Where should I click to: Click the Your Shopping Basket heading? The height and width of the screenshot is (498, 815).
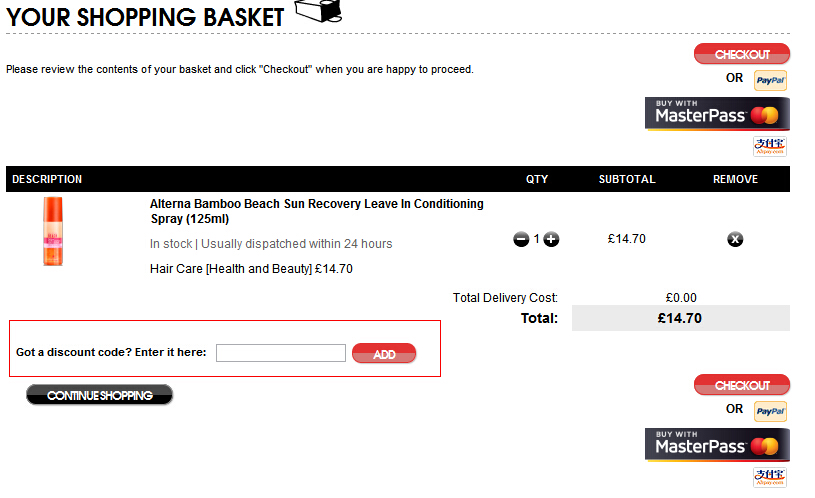145,16
